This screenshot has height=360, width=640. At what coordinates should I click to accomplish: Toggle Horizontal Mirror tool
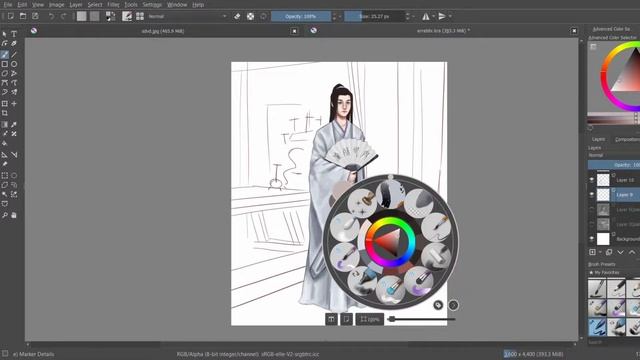(x=426, y=16)
